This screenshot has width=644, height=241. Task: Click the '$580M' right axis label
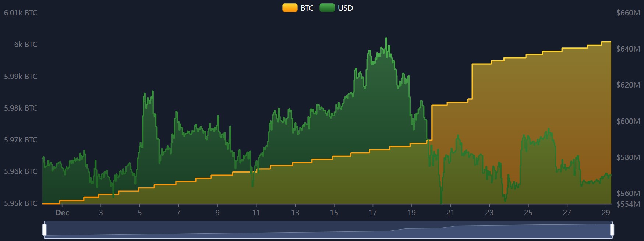click(628, 157)
